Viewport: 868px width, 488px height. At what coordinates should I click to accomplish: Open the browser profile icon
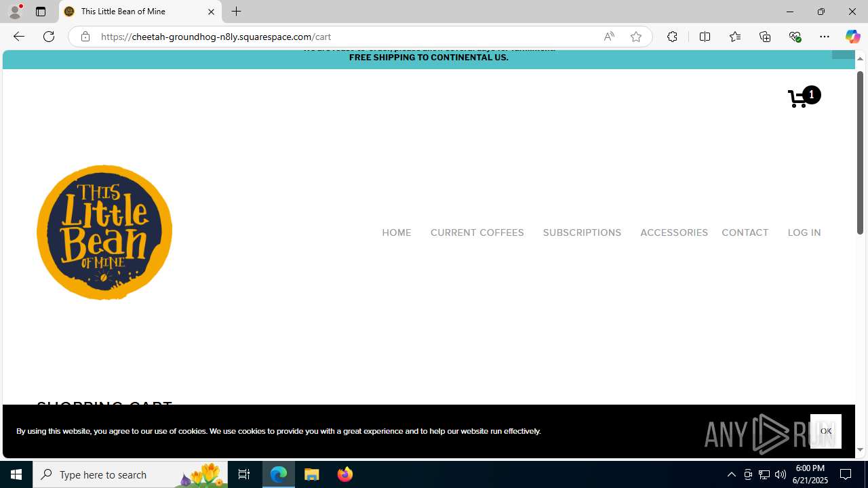15,12
